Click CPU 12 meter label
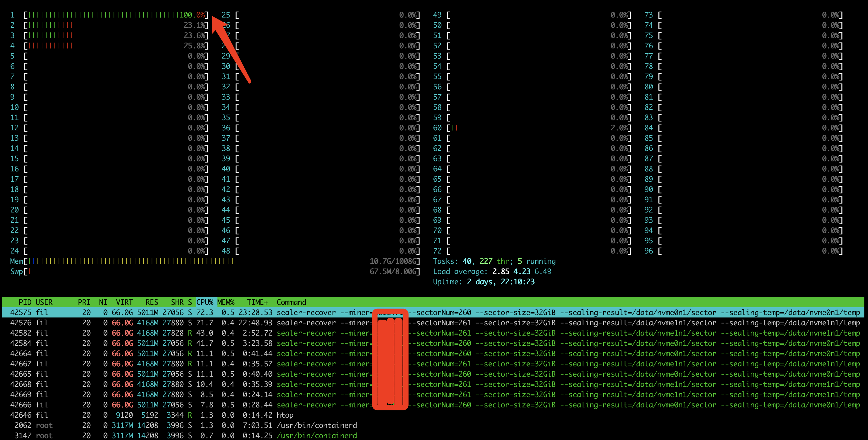868x440 pixels. tap(14, 128)
